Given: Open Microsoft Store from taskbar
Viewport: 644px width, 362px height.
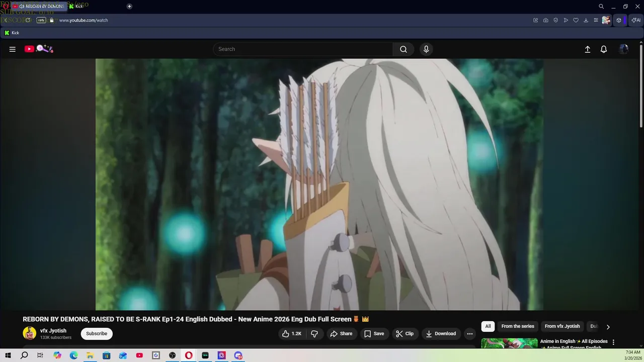Looking at the screenshot, I should [x=106, y=355].
